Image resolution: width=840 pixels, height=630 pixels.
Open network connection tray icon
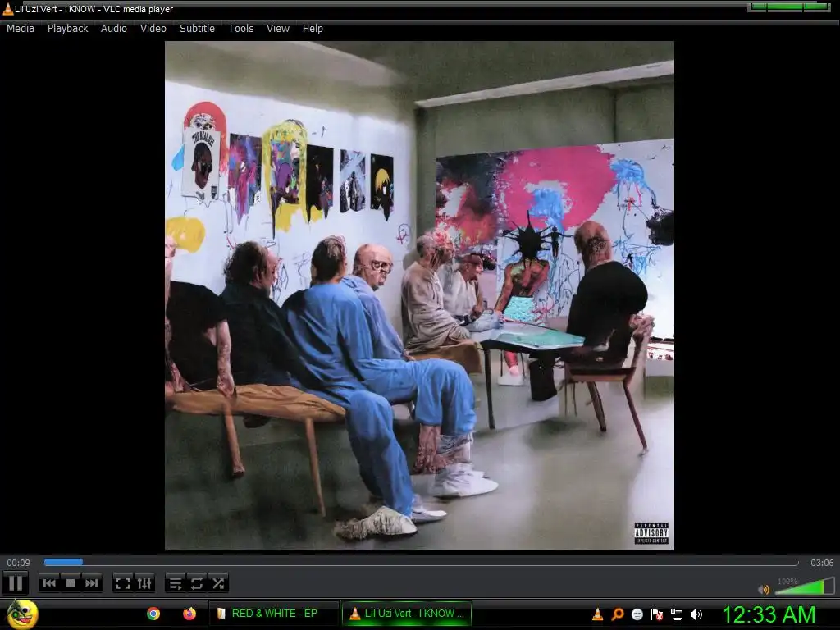click(677, 614)
